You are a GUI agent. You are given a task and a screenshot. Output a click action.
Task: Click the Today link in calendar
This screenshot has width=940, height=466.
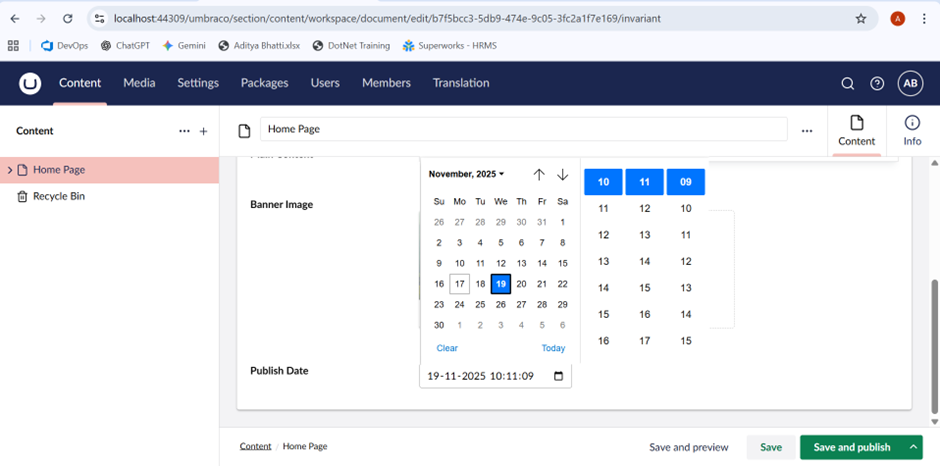pyautogui.click(x=553, y=348)
